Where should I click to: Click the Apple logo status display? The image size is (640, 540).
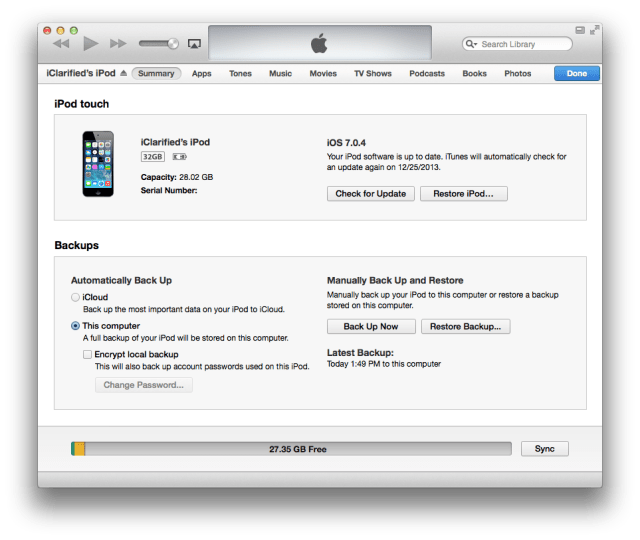tap(320, 43)
